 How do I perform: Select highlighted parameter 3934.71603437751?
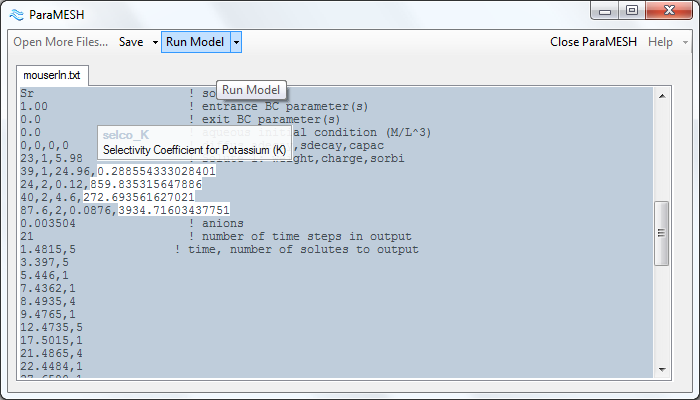coord(174,210)
